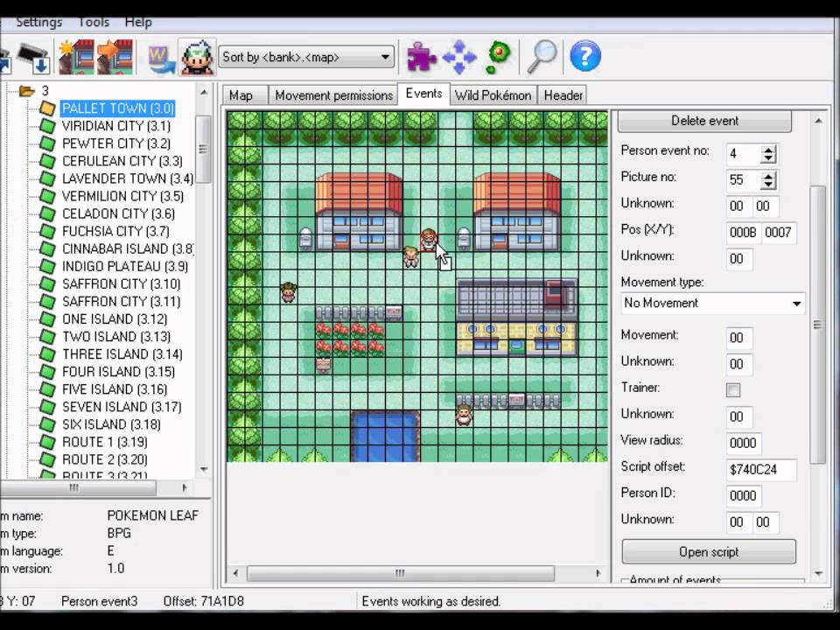The image size is (840, 630).
Task: Select the blonde player sprite below houses
Action: click(410, 256)
